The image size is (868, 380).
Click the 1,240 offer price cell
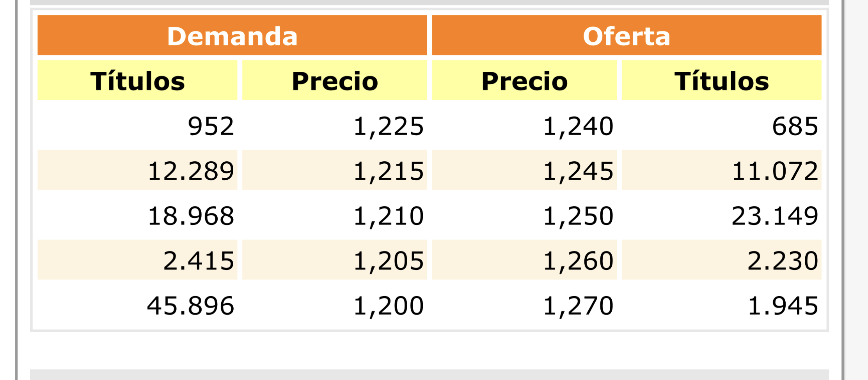[x=524, y=125]
